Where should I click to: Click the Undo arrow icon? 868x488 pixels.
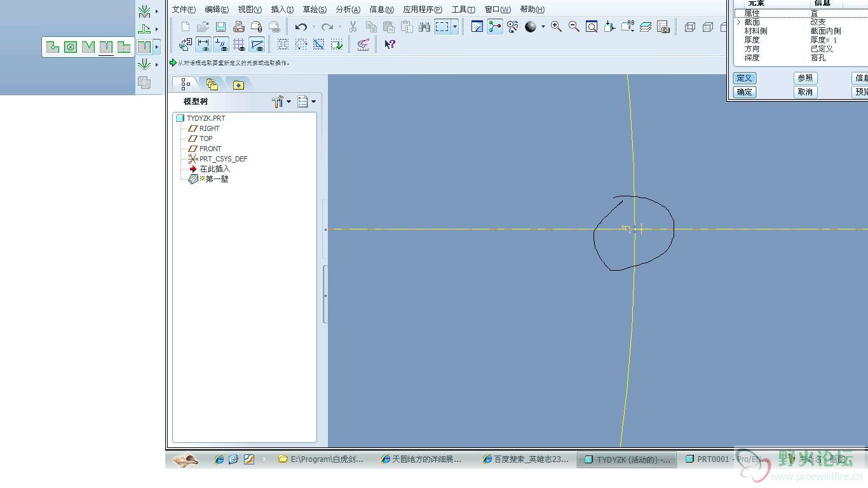pos(301,27)
